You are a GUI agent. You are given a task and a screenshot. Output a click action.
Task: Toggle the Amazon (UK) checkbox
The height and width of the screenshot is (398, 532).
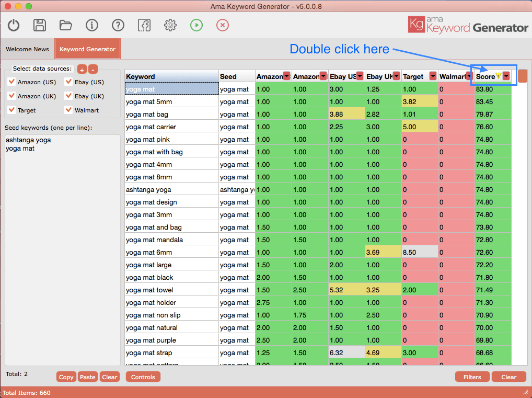point(11,96)
